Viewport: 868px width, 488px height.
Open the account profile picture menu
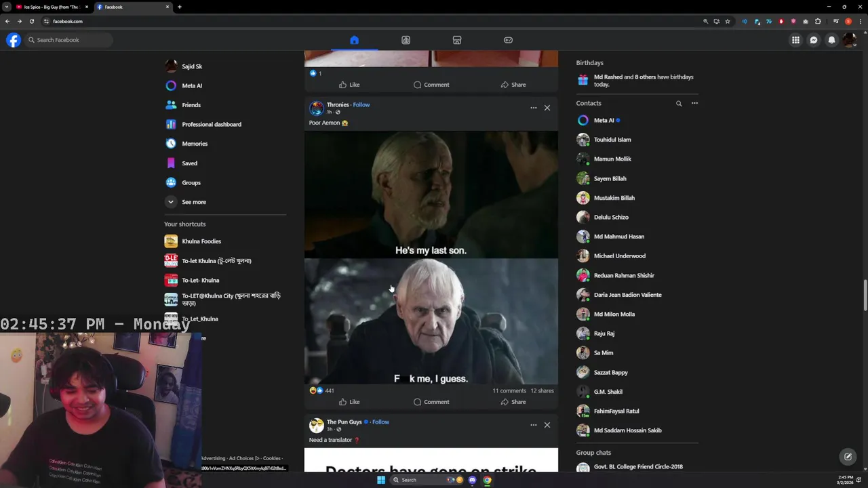(x=850, y=40)
